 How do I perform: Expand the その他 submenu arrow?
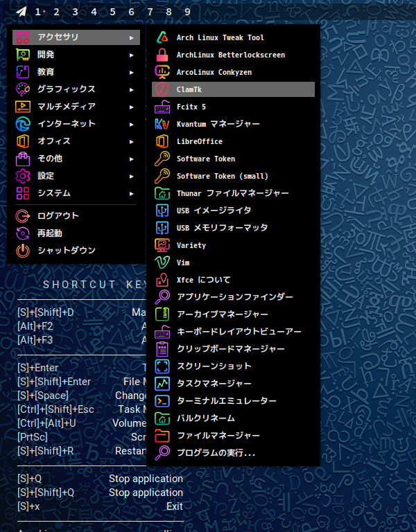coord(132,159)
